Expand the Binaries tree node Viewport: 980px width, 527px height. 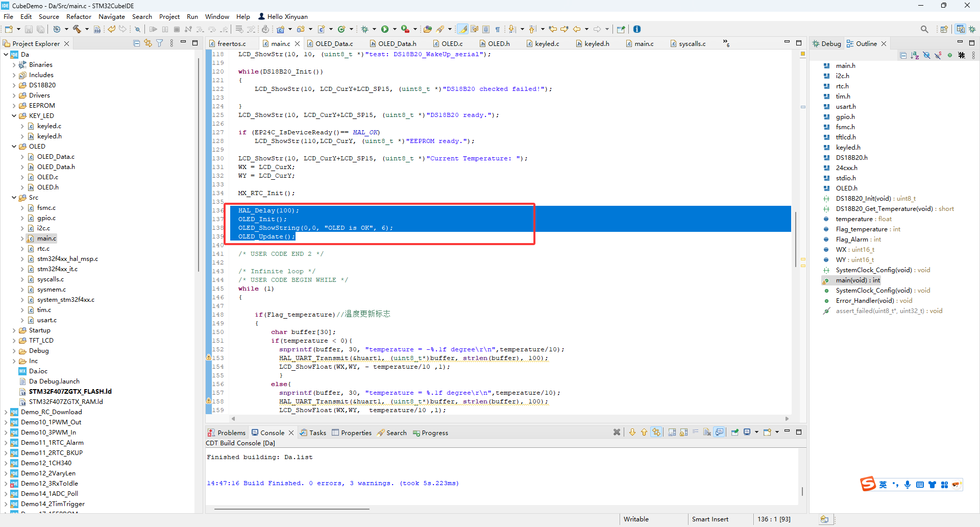pyautogui.click(x=14, y=65)
